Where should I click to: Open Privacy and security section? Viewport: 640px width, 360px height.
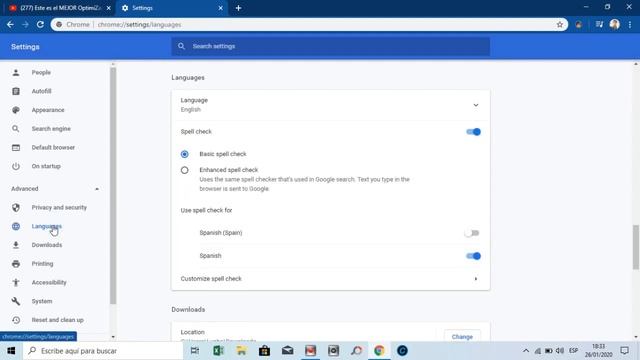pyautogui.click(x=59, y=207)
